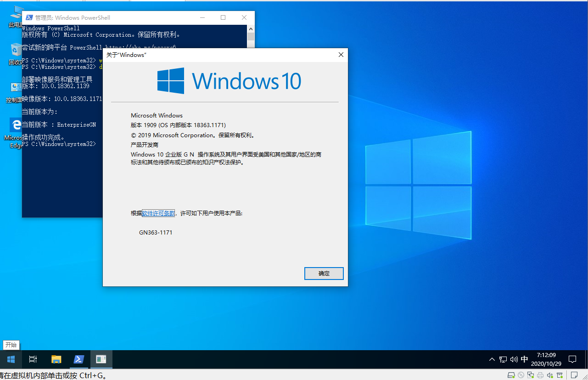
Task: Toggle the 中 input method indicator
Action: coord(524,359)
